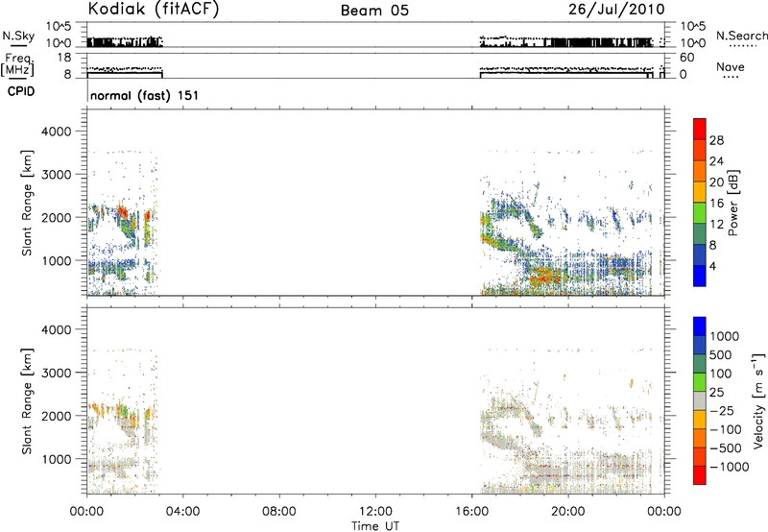Click the '60' label on the Nave axis
768x532 pixels.
[686, 58]
